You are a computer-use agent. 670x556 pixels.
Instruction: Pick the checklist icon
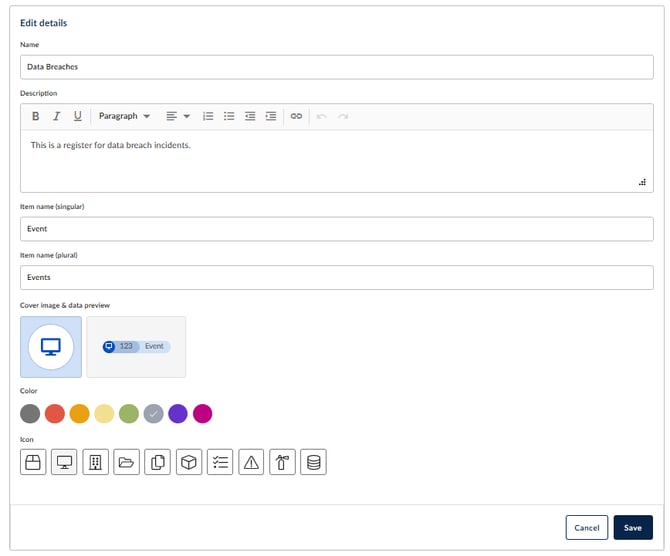click(220, 462)
